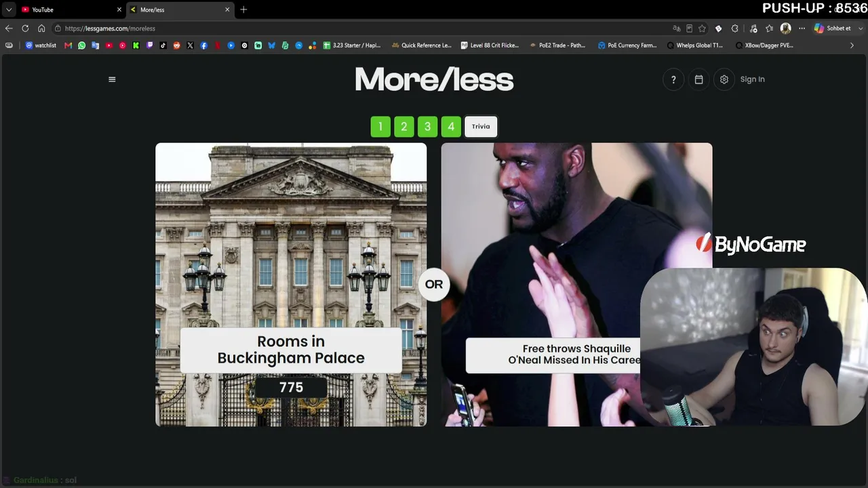Open the Reddit bookmark icon

[x=177, y=45]
